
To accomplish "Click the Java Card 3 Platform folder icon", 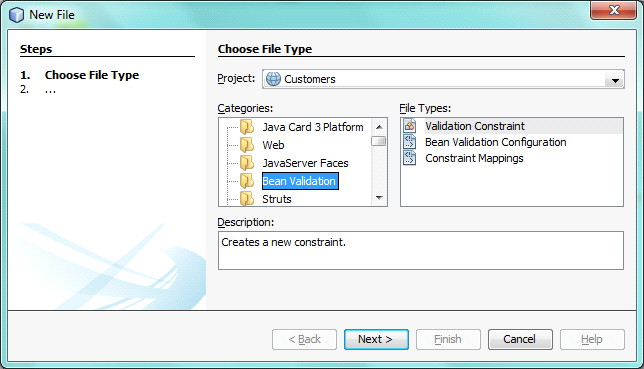I will [247, 127].
